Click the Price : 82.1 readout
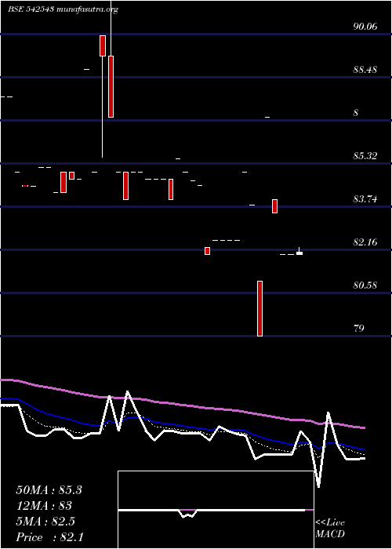The width and height of the screenshot is (392, 549). click(x=49, y=537)
